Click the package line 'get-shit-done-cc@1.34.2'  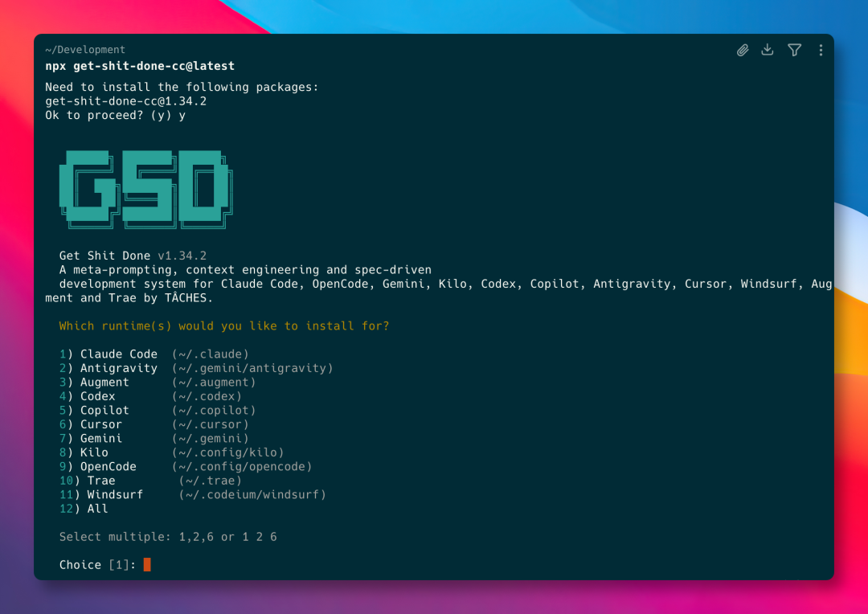(125, 101)
